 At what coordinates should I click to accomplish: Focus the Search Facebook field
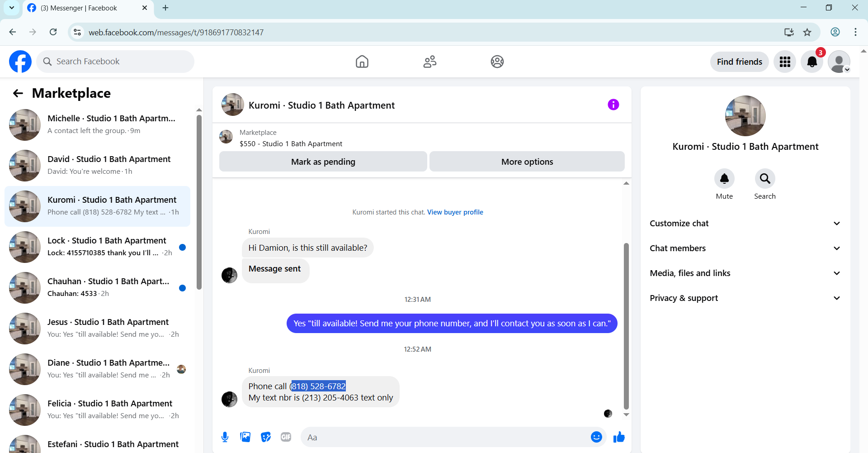pyautogui.click(x=115, y=62)
